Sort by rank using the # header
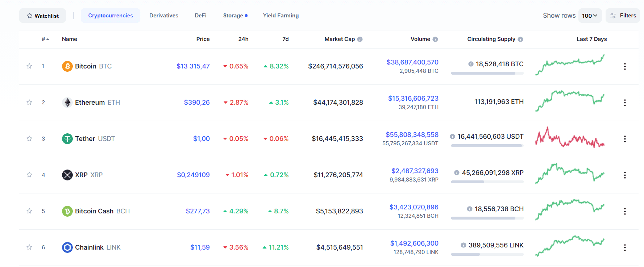Viewport: 644px width, 267px height. 45,39
